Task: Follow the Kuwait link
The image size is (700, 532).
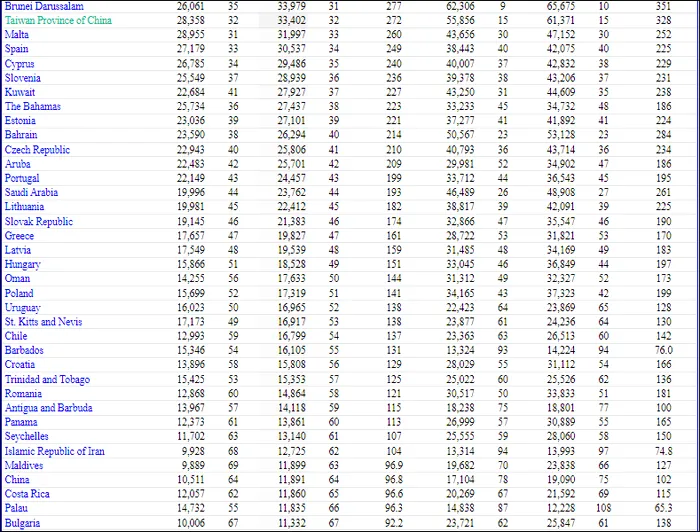Action: [x=21, y=92]
